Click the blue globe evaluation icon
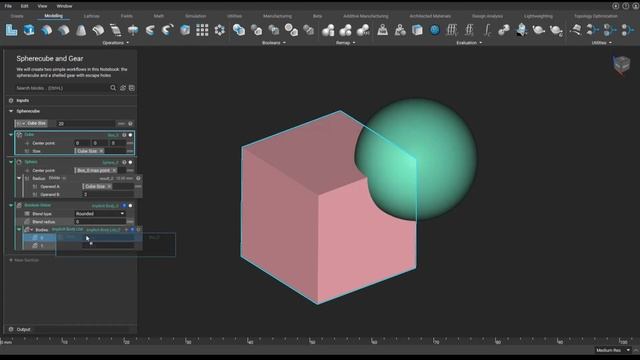 pos(435,30)
